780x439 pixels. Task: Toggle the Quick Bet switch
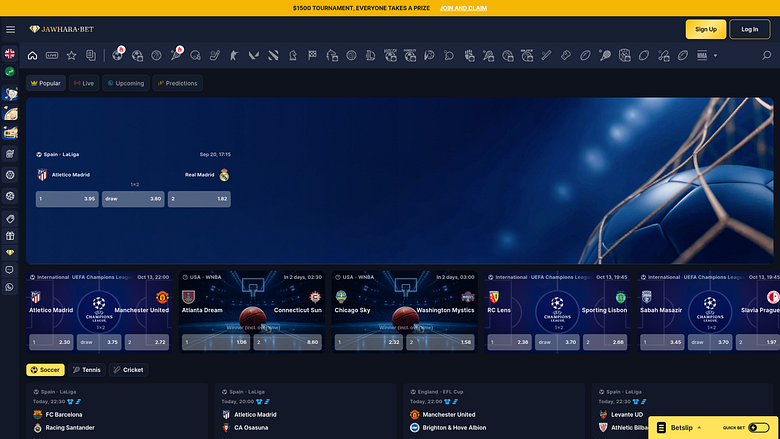click(x=759, y=428)
